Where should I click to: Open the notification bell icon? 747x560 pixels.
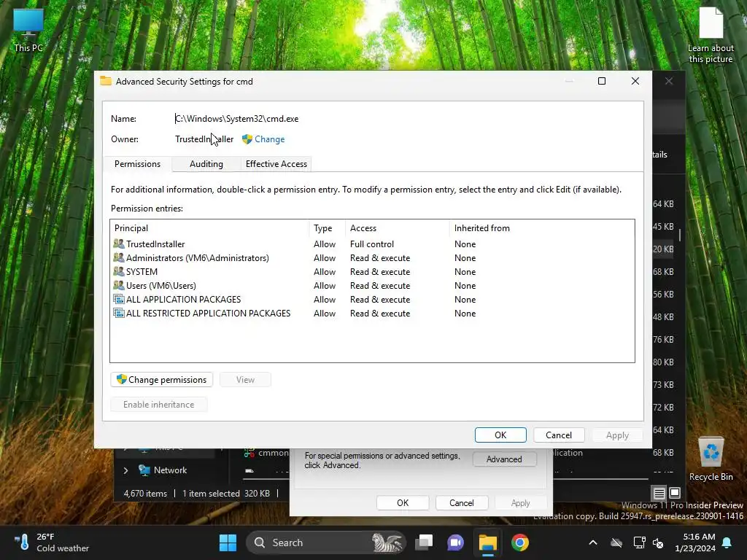point(727,542)
